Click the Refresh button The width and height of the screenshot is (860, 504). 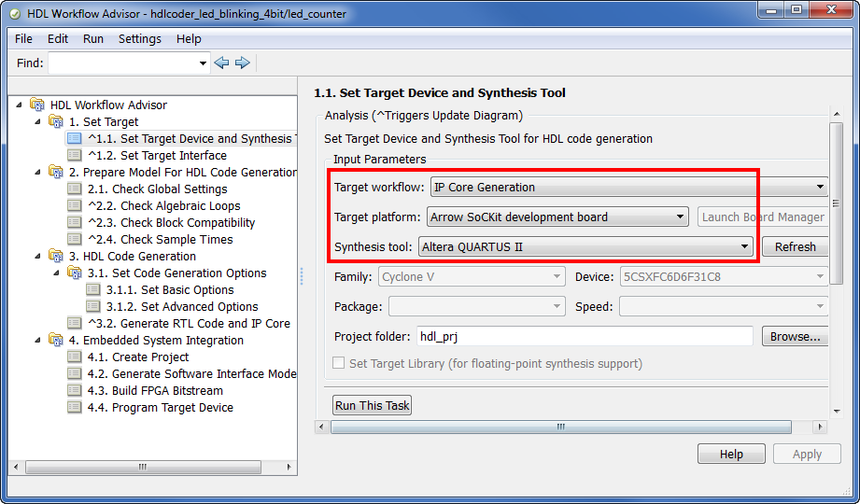click(x=795, y=246)
